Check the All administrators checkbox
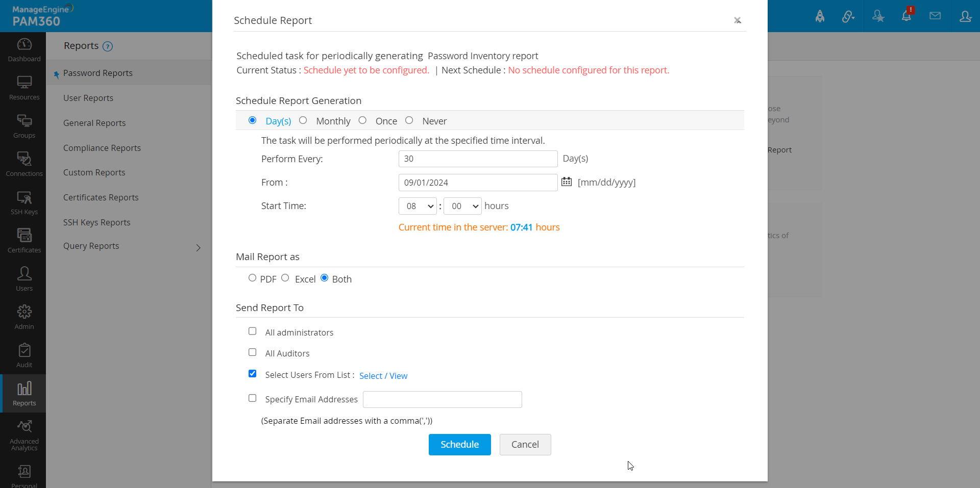This screenshot has height=488, width=980. 252,331
